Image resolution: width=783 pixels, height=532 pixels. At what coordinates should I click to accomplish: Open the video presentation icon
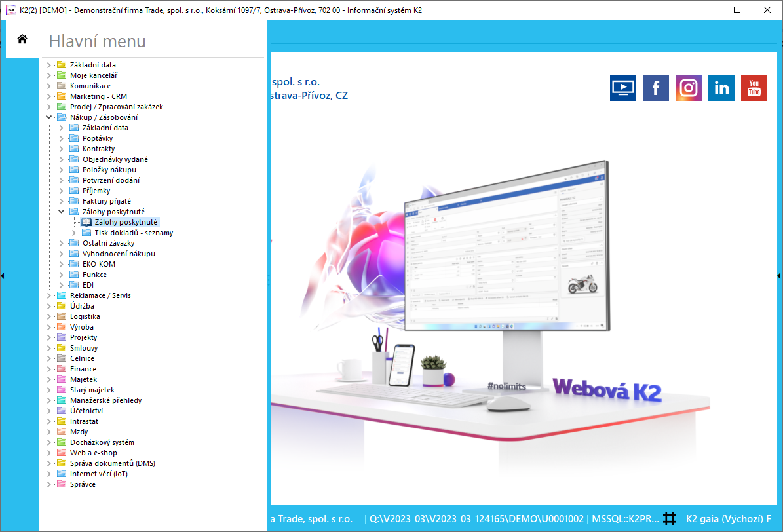click(622, 88)
